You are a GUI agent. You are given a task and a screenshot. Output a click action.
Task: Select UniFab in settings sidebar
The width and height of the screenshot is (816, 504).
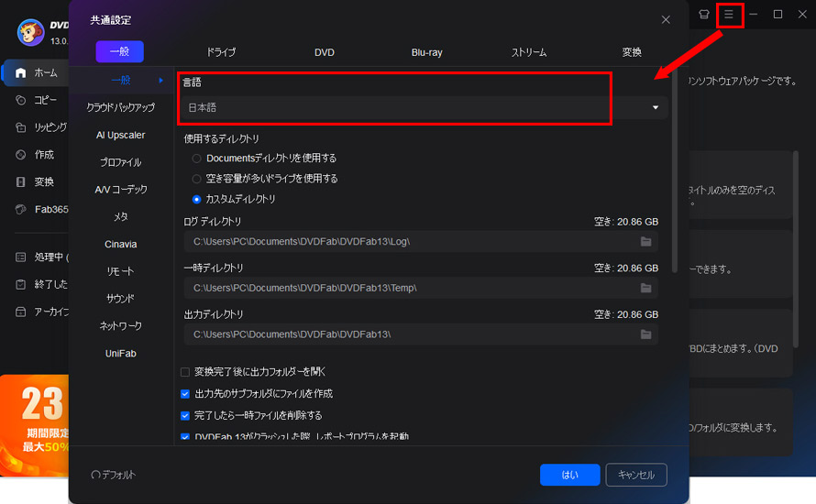[121, 353]
